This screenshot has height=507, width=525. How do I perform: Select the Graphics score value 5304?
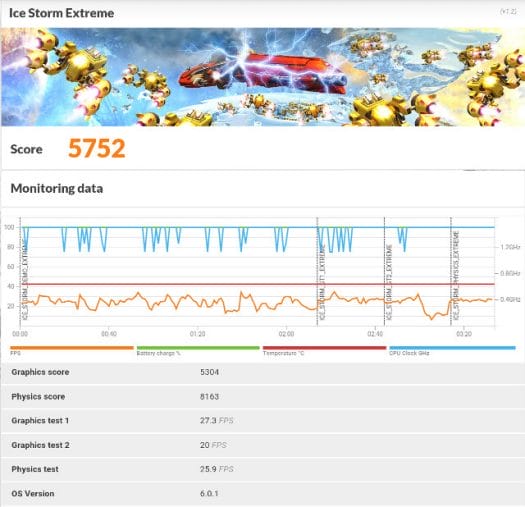click(x=210, y=372)
